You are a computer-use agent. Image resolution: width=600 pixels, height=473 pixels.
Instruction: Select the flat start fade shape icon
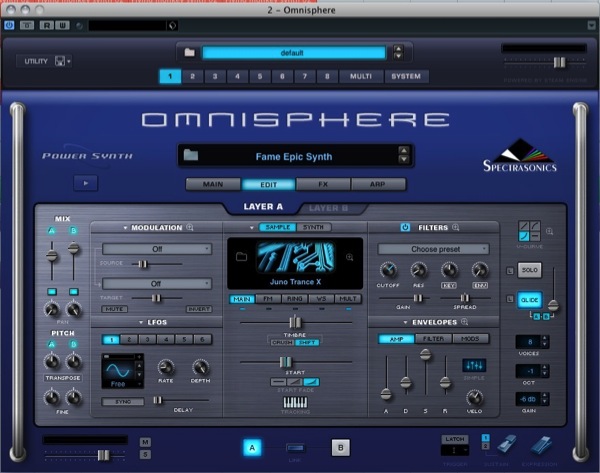click(278, 382)
